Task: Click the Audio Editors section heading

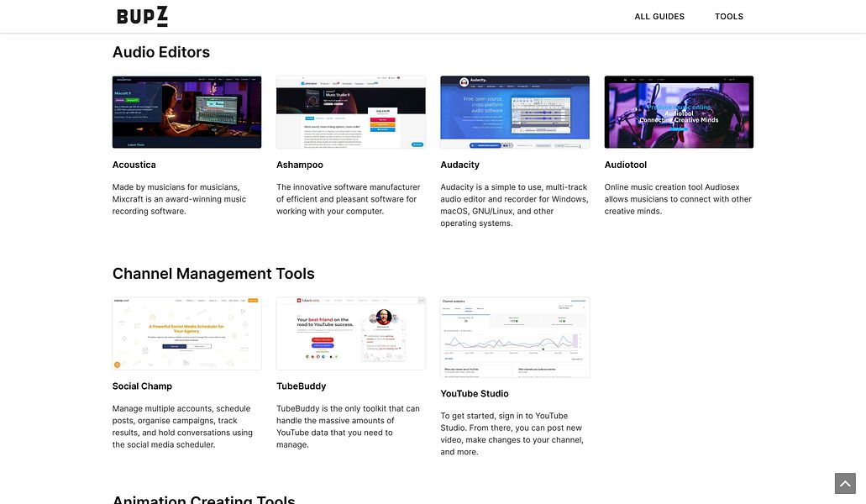Action: click(161, 52)
